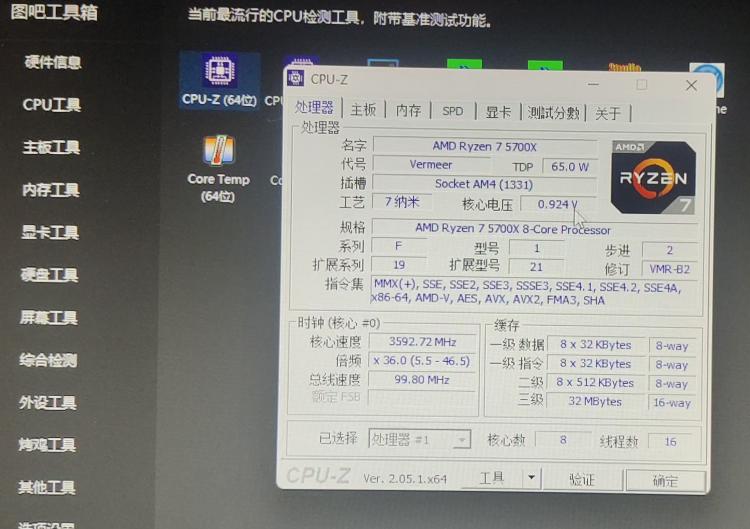Click the 核心电压 value 0.924 V
The height and width of the screenshot is (529, 750).
[x=557, y=204]
